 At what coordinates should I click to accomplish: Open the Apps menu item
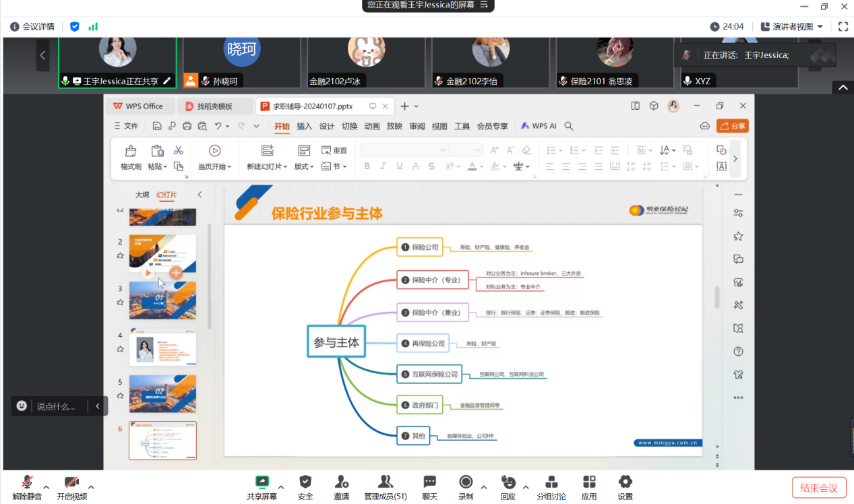click(589, 487)
